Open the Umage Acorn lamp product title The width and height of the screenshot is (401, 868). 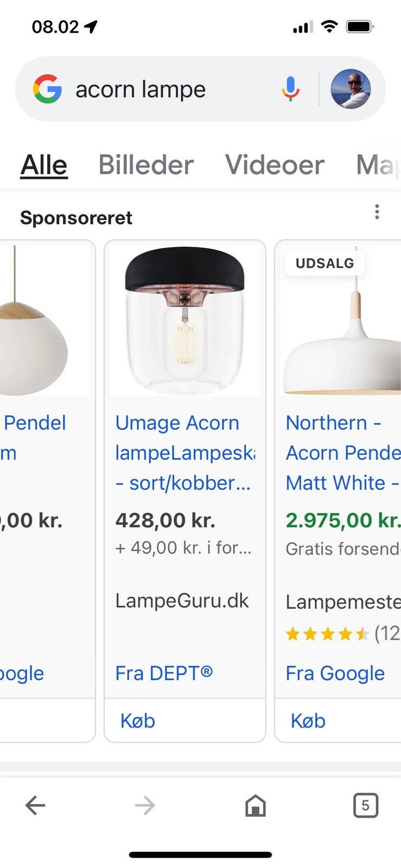(x=183, y=452)
